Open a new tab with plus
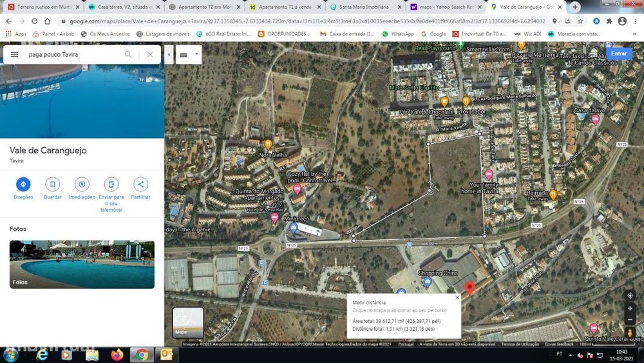This screenshot has height=363, width=644. coord(575,7)
